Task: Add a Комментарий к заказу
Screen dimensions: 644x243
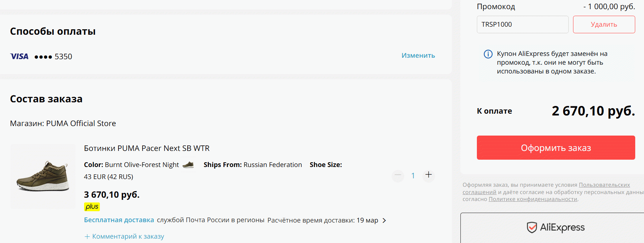Action: 128,236
